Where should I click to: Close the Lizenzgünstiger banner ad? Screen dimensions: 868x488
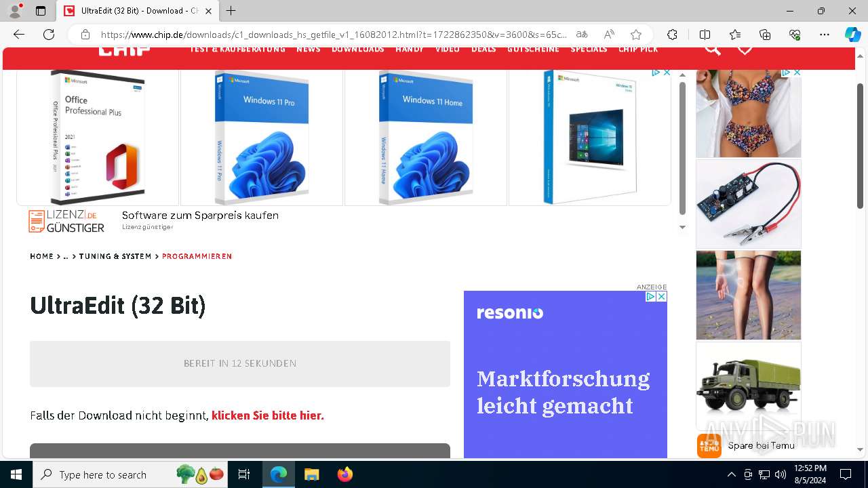(667, 73)
